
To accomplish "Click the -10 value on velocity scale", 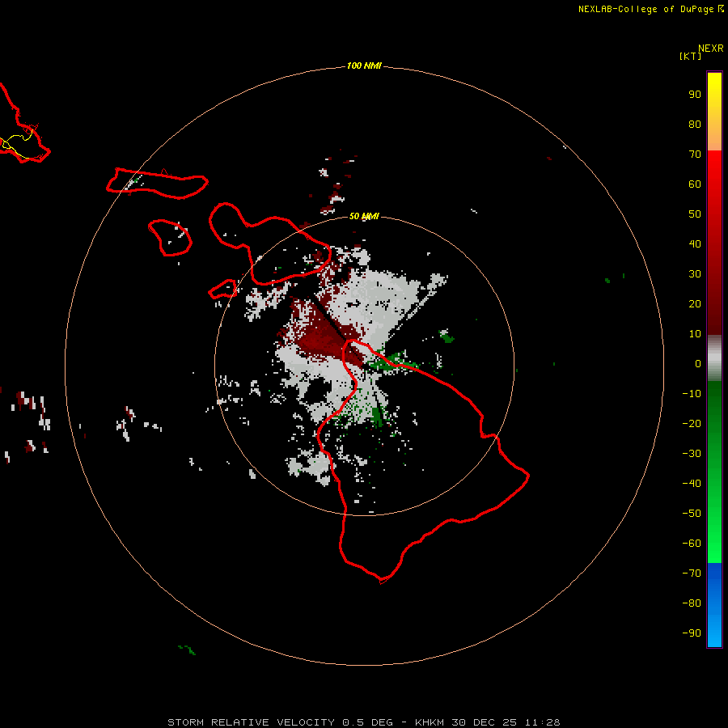I will [692, 394].
